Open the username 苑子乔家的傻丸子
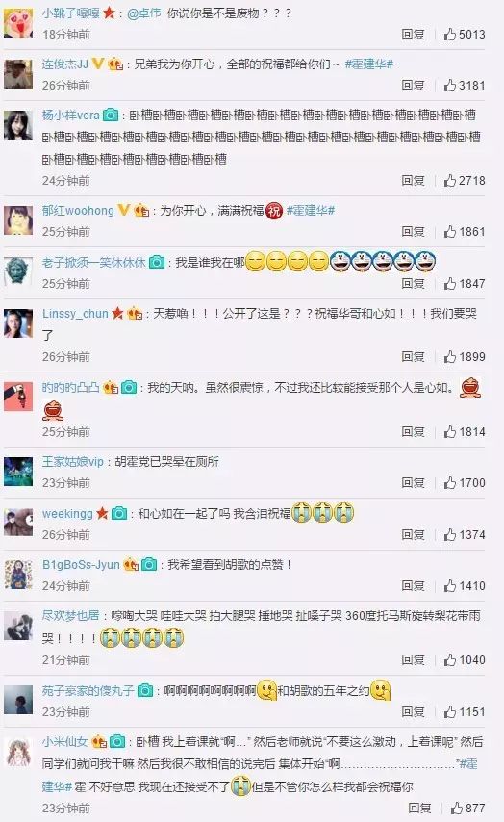The width and height of the screenshot is (504, 822). click(x=88, y=690)
